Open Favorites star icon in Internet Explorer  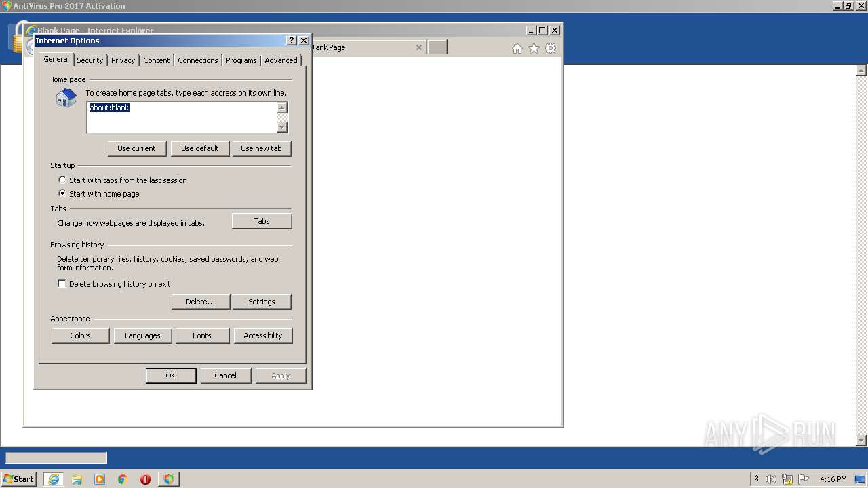(534, 48)
